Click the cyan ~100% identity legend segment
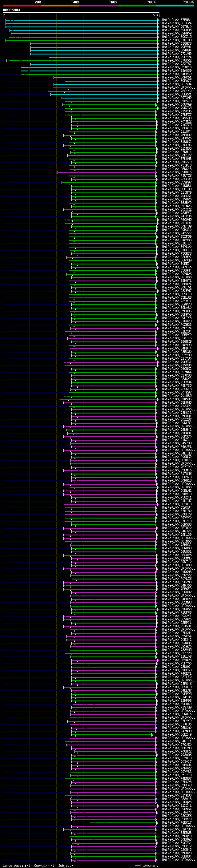Screen dimensions: 197x868 [x=175, y=6]
